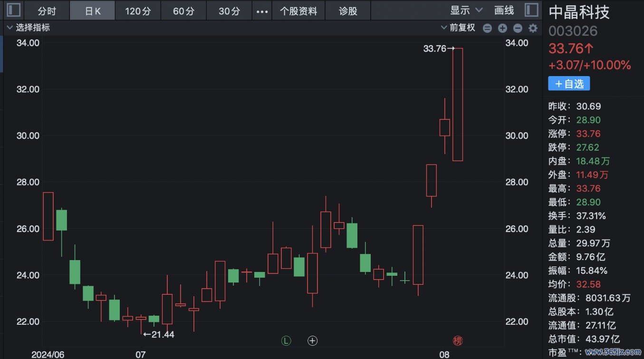Click the plus-circle marker below the chart
644x359 pixels.
tap(312, 340)
